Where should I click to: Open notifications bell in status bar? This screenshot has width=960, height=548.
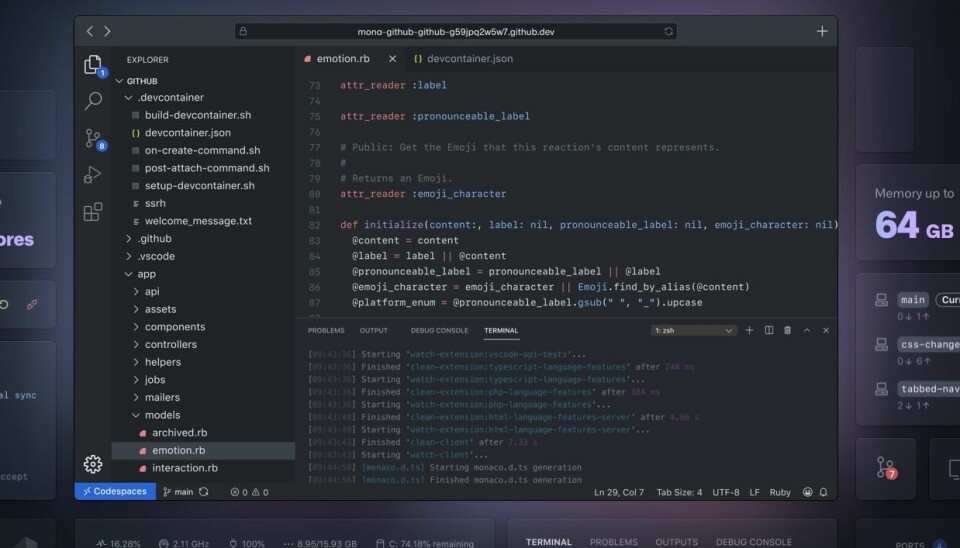(x=823, y=492)
